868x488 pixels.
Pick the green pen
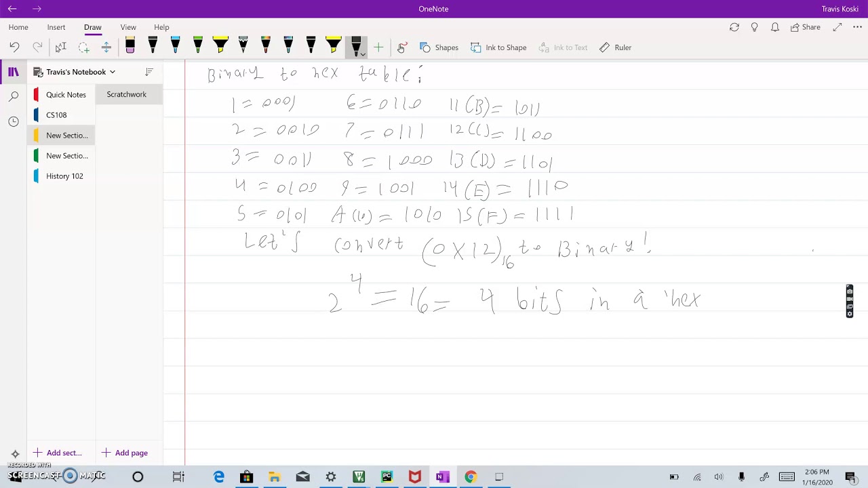point(198,46)
